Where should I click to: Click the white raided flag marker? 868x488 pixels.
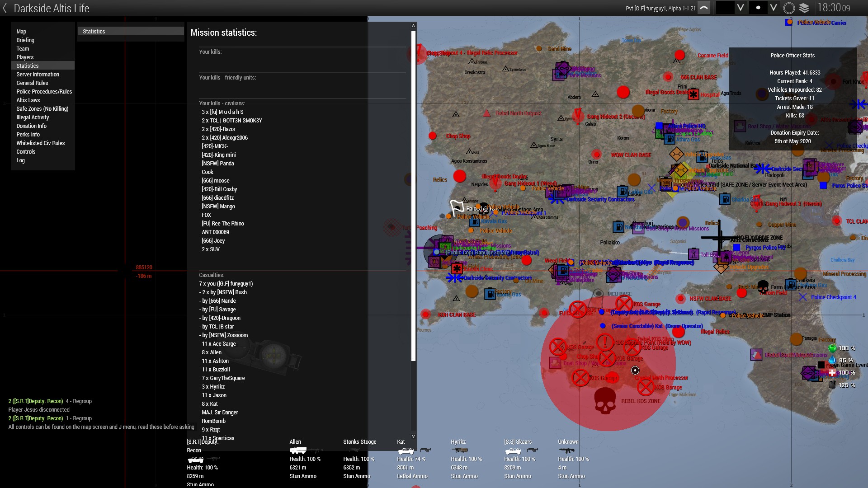point(457,208)
